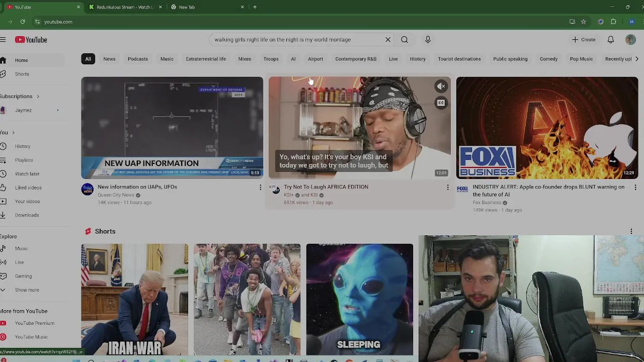644x362 pixels.
Task: Clear the search box with the X
Action: click(x=388, y=40)
